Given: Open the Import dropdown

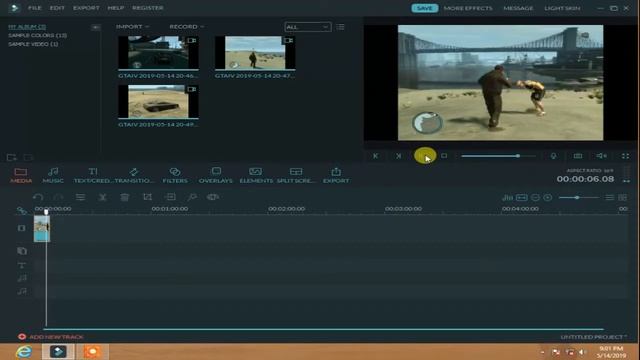Looking at the screenshot, I should tap(133, 27).
